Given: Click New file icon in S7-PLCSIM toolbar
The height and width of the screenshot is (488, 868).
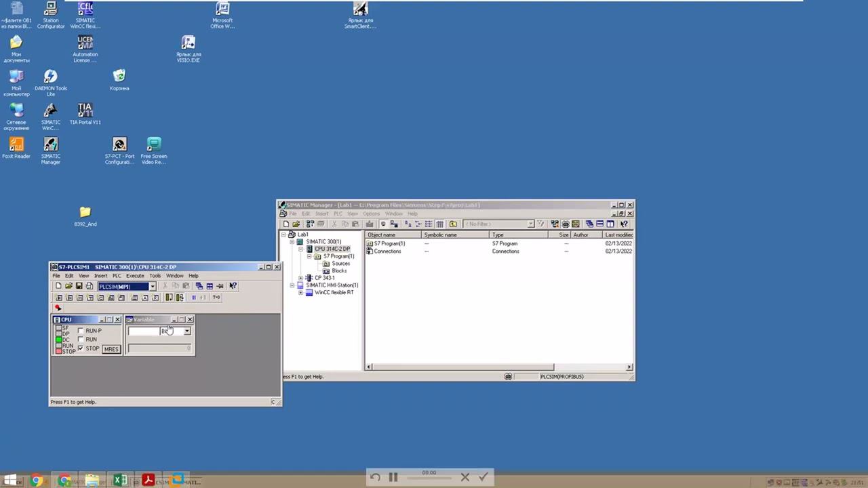Looking at the screenshot, I should [x=58, y=286].
